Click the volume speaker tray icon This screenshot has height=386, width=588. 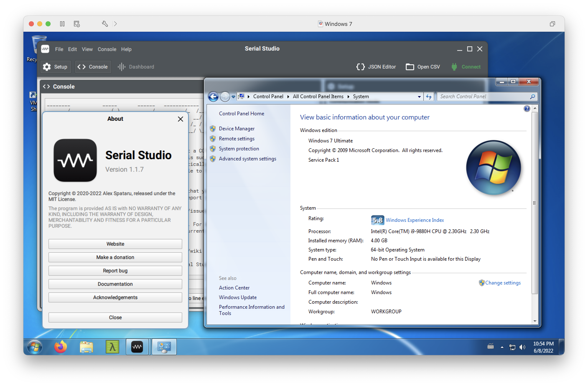[x=522, y=347]
